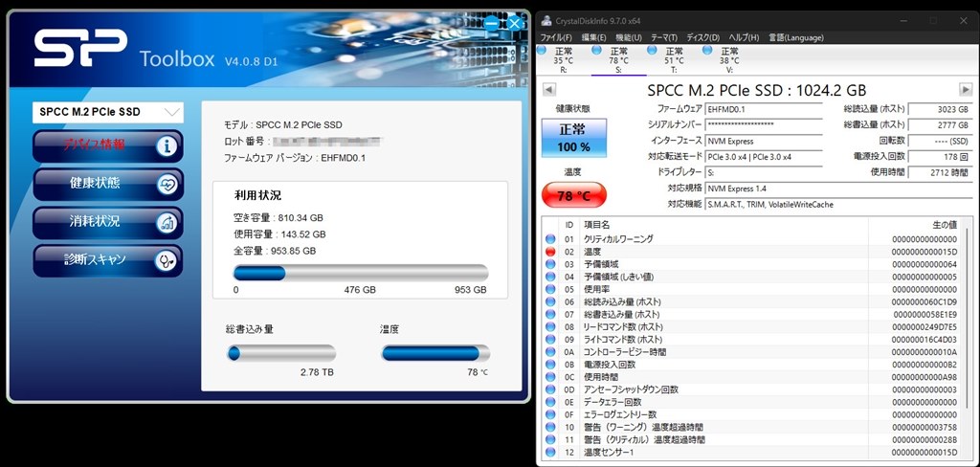The image size is (980, 467).
Task: Open the ディスク(D) menu
Action: pos(703,37)
